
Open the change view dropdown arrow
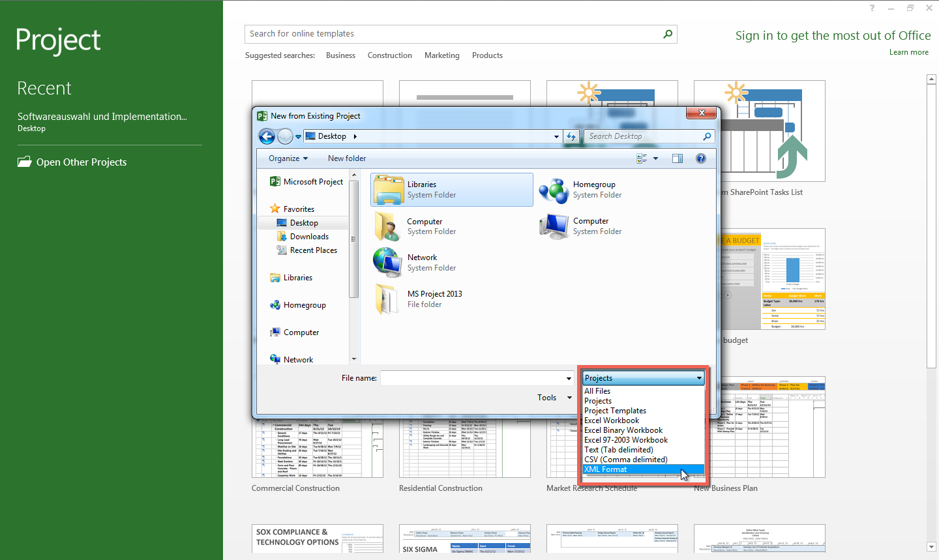655,158
